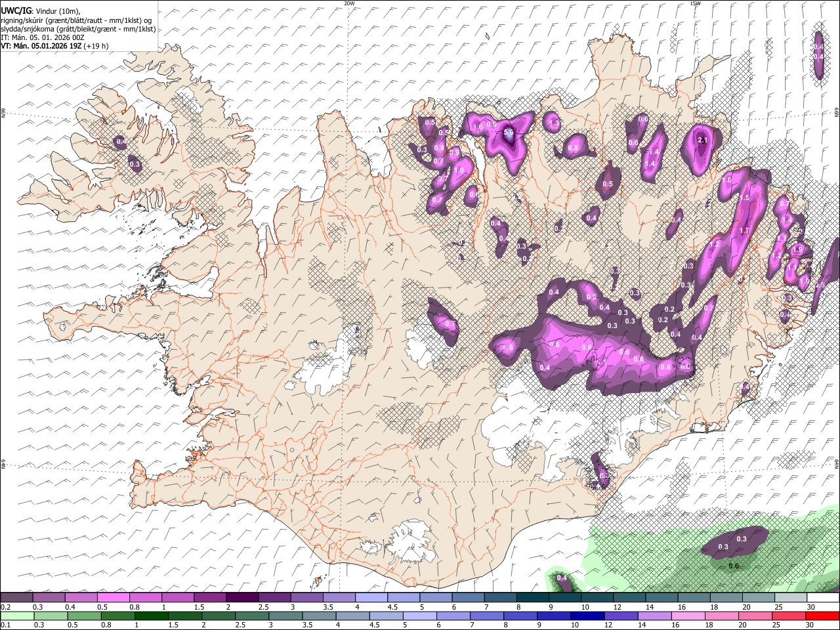Click lower legend swatch between 1 and 1.5
This screenshot has height=630, width=840.
(152, 616)
